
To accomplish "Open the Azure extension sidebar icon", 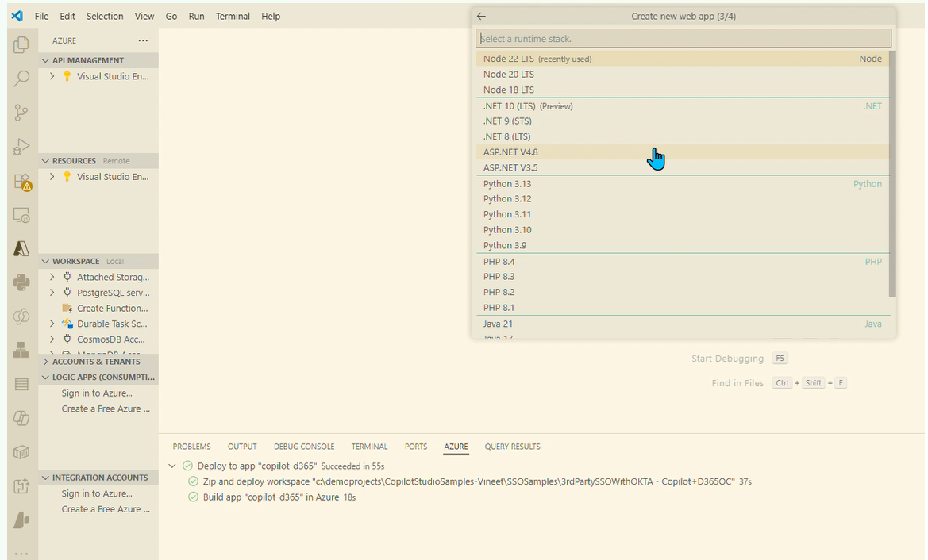I will point(21,248).
